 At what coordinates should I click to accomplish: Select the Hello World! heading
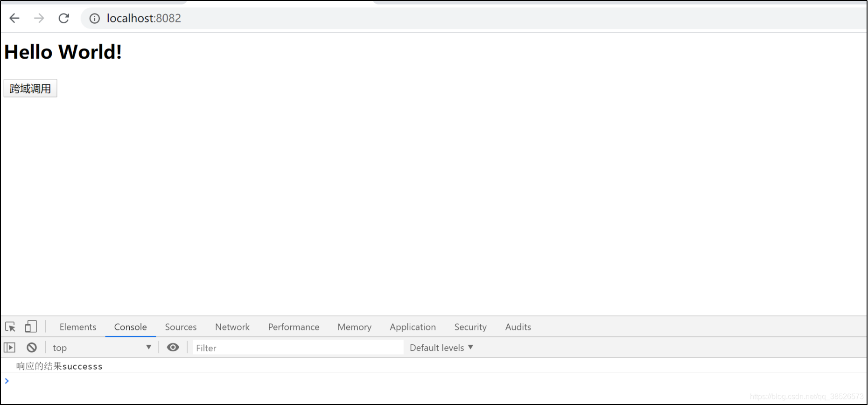[x=63, y=52]
